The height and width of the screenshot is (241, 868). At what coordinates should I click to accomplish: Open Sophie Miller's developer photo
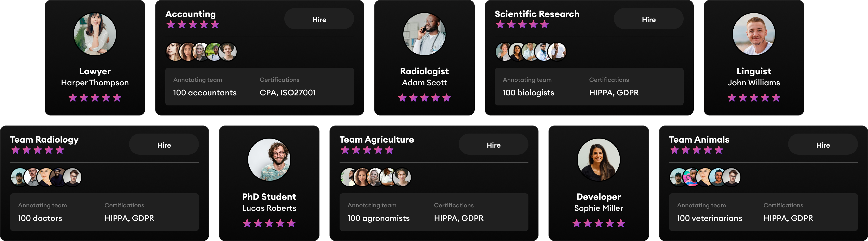click(599, 160)
